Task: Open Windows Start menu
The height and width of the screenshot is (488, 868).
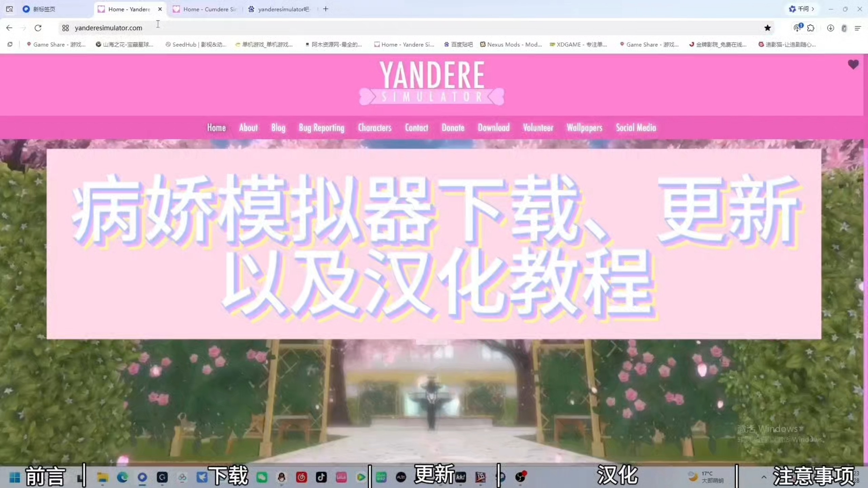Action: click(x=15, y=477)
